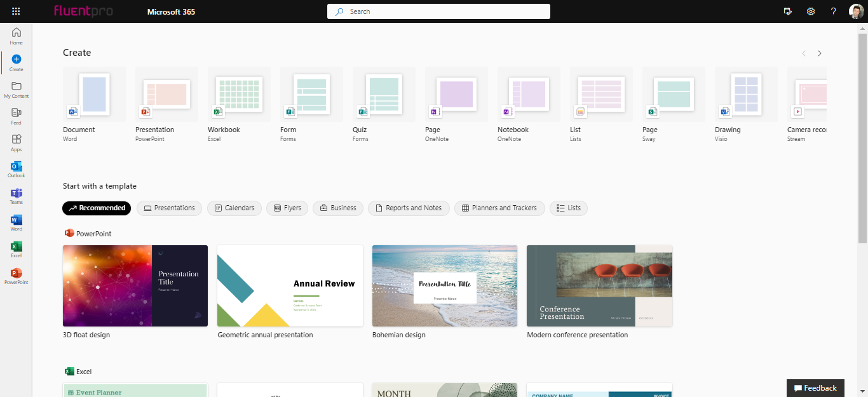Create a new Word Document

(94, 105)
